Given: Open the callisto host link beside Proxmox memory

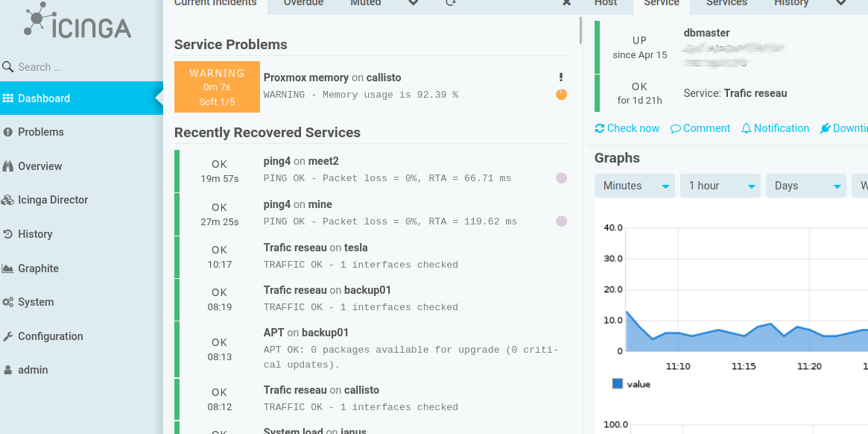Looking at the screenshot, I should pos(384,78).
